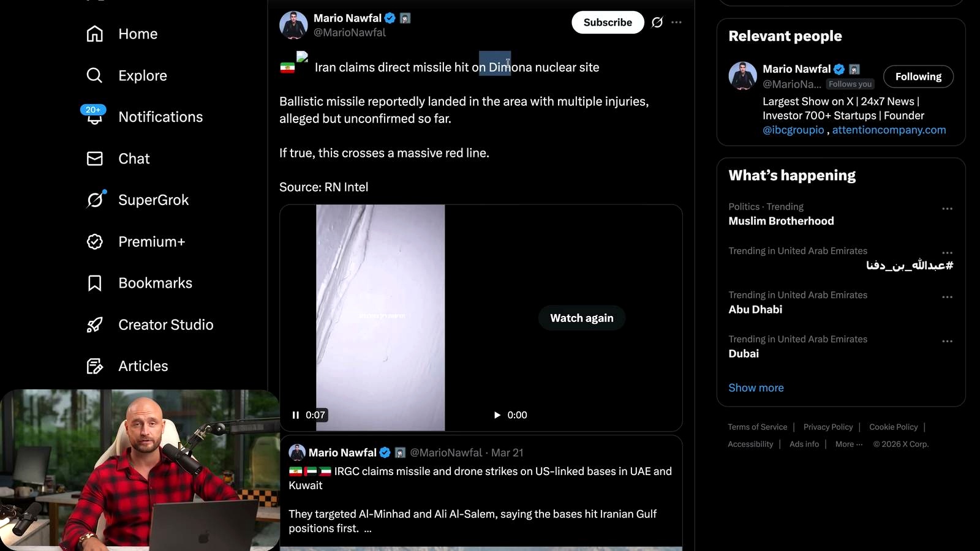Viewport: 980px width, 551px height.
Task: Pause the video at 0:07
Action: (x=296, y=415)
